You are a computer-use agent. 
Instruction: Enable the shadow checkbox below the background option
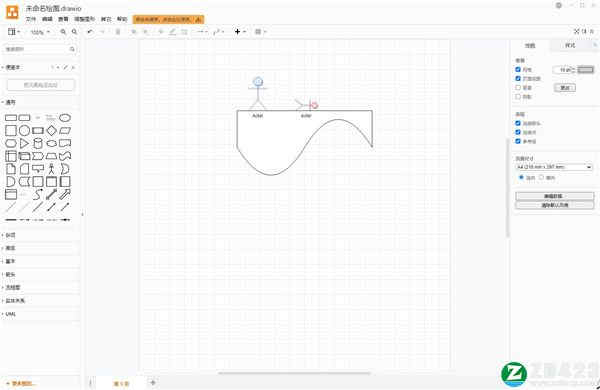tap(518, 96)
